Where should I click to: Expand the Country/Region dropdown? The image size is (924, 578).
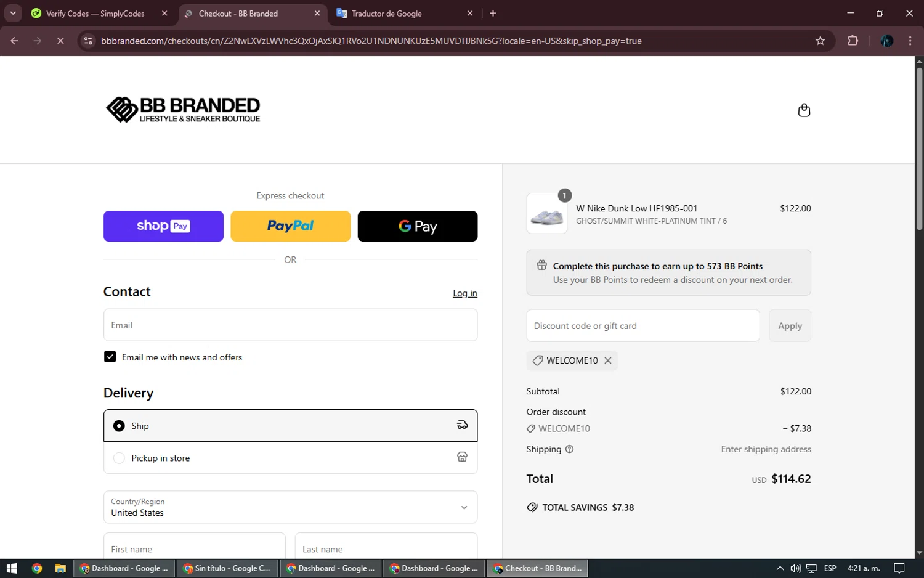coord(290,507)
